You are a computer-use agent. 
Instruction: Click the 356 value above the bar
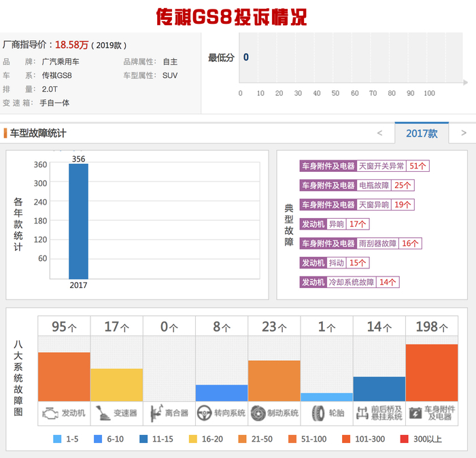pyautogui.click(x=78, y=159)
